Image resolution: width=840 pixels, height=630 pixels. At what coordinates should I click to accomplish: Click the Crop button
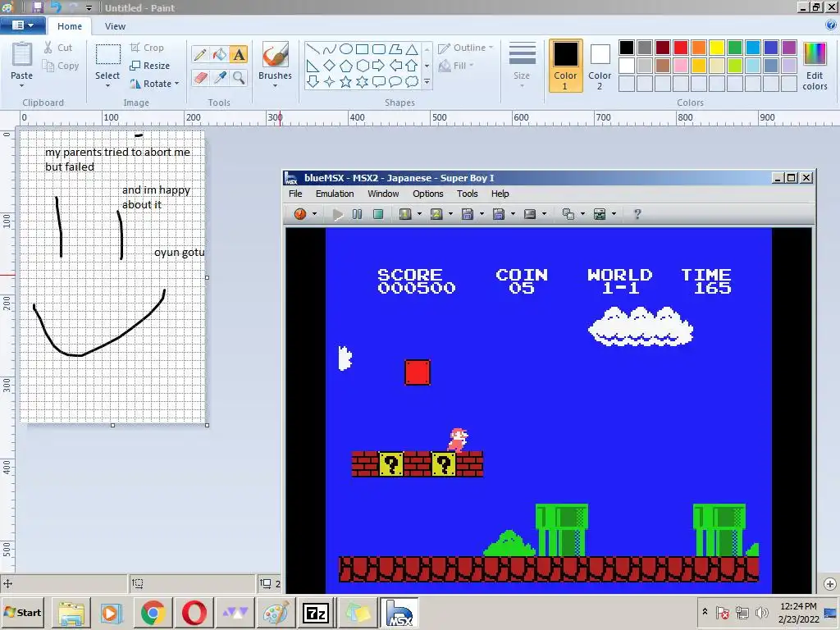click(x=147, y=48)
